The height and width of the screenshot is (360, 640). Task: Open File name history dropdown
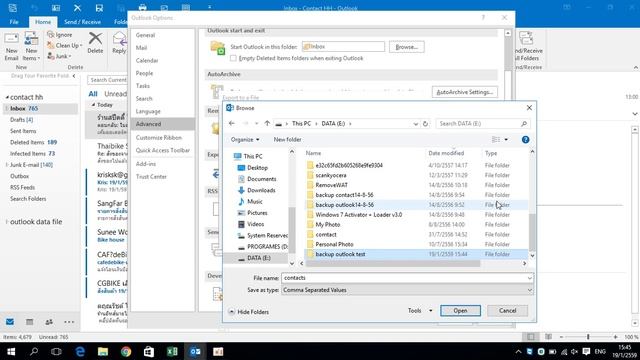(529, 278)
